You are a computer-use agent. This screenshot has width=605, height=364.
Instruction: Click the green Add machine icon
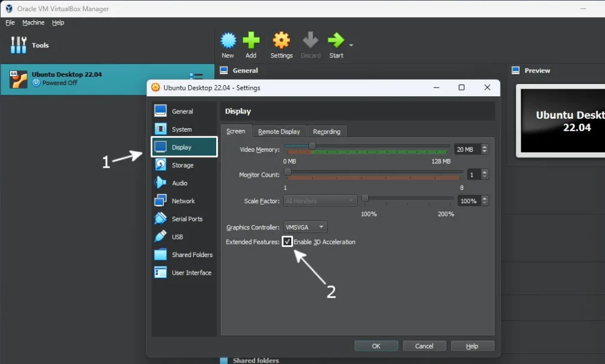251,41
